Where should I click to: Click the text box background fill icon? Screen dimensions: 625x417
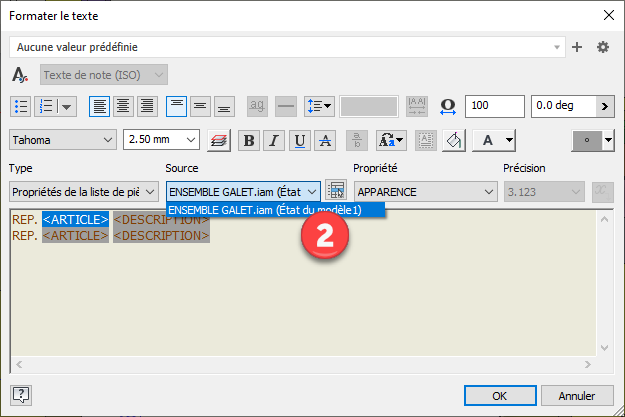coord(452,141)
